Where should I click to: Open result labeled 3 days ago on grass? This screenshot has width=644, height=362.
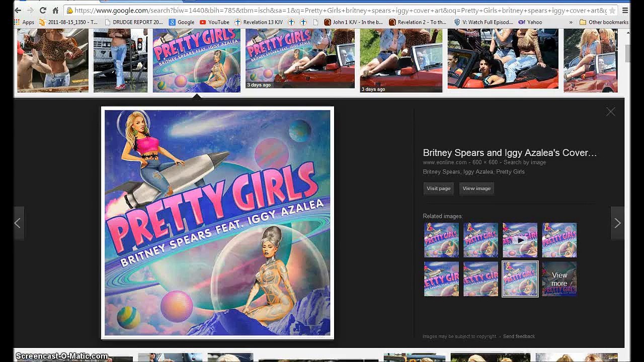tap(401, 60)
